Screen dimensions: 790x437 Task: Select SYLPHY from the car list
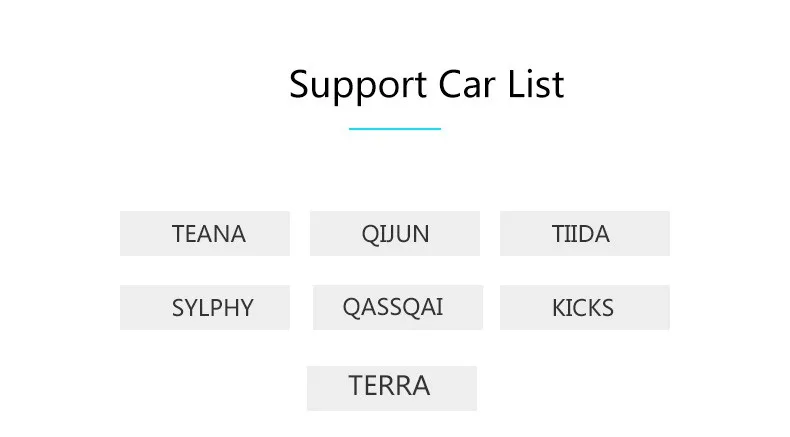click(205, 307)
